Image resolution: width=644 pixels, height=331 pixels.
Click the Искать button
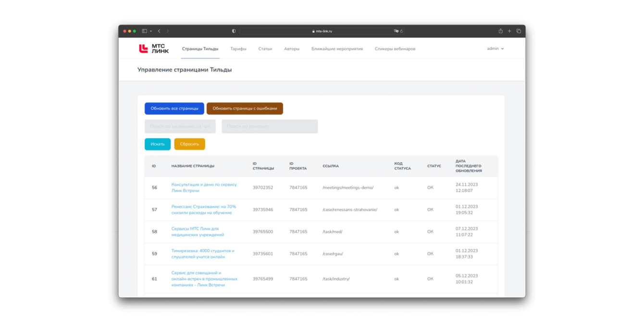158,144
